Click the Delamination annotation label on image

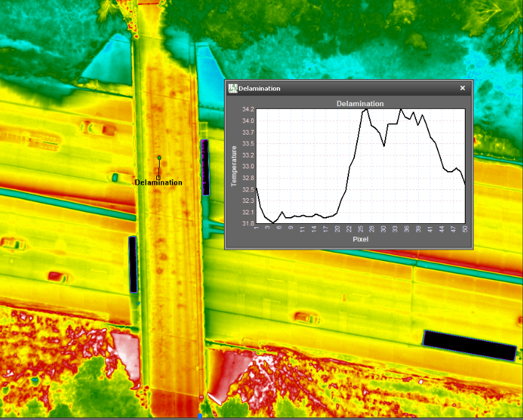pyautogui.click(x=158, y=183)
